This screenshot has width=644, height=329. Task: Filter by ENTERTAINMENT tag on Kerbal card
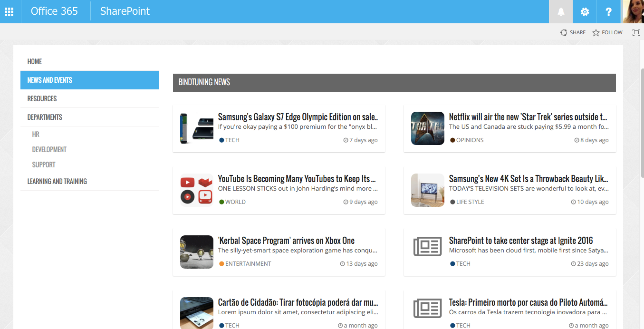245,264
